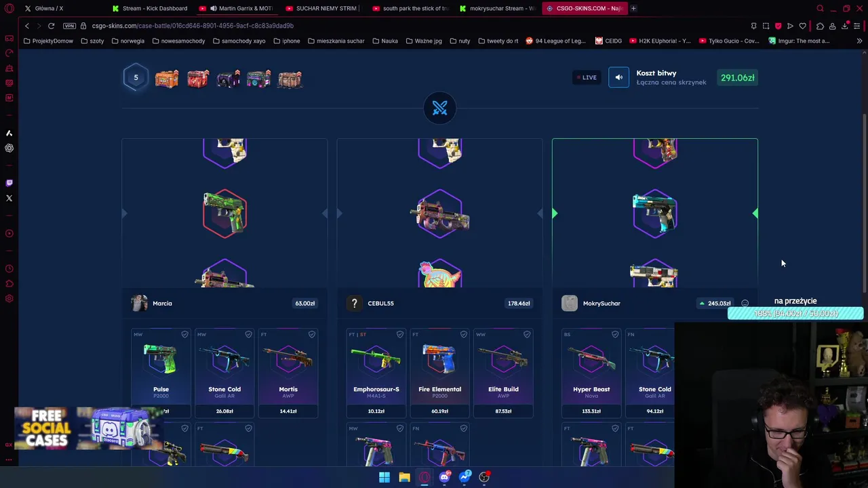Open GX Control speedometer in sidebar

[x=9, y=53]
